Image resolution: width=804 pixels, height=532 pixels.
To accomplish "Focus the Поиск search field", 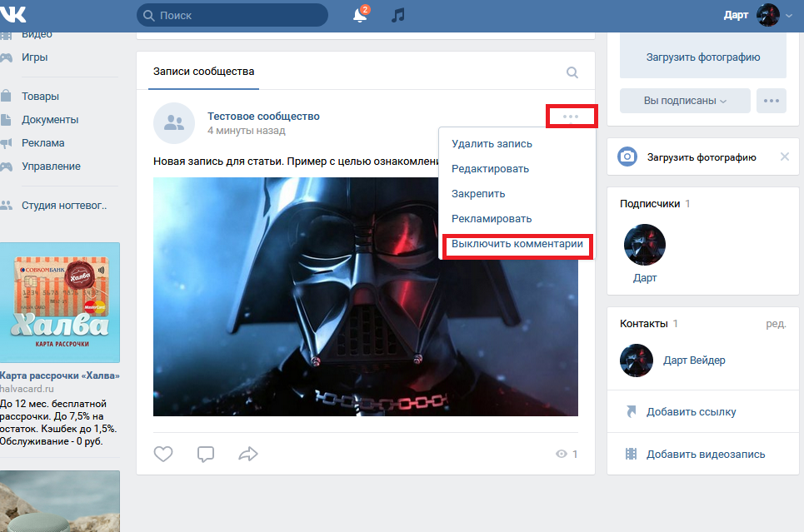I will (232, 15).
